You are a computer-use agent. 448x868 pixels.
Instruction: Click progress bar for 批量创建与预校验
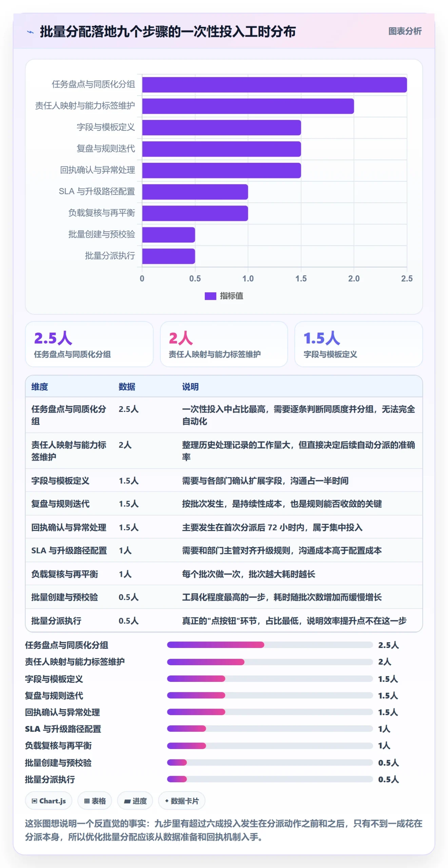pyautogui.click(x=270, y=762)
